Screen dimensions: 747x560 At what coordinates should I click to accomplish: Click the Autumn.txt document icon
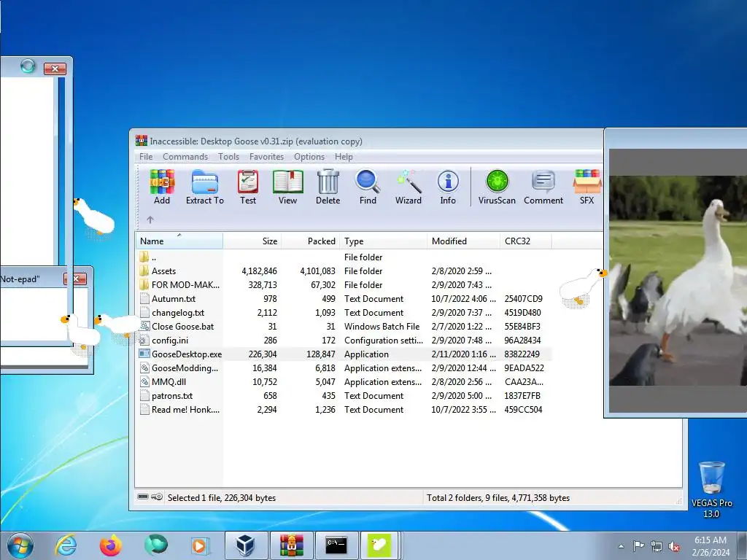[144, 298]
